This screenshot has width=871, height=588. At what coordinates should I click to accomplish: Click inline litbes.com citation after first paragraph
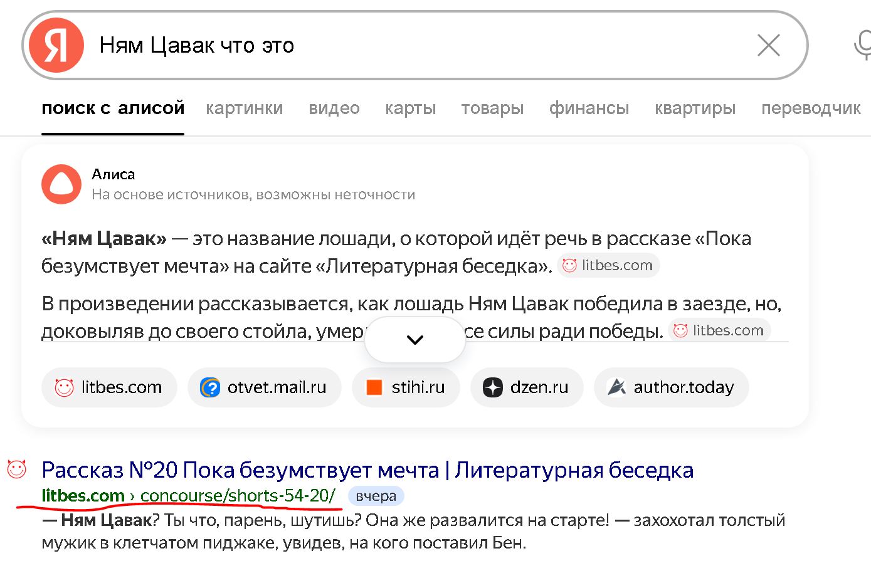(x=608, y=265)
